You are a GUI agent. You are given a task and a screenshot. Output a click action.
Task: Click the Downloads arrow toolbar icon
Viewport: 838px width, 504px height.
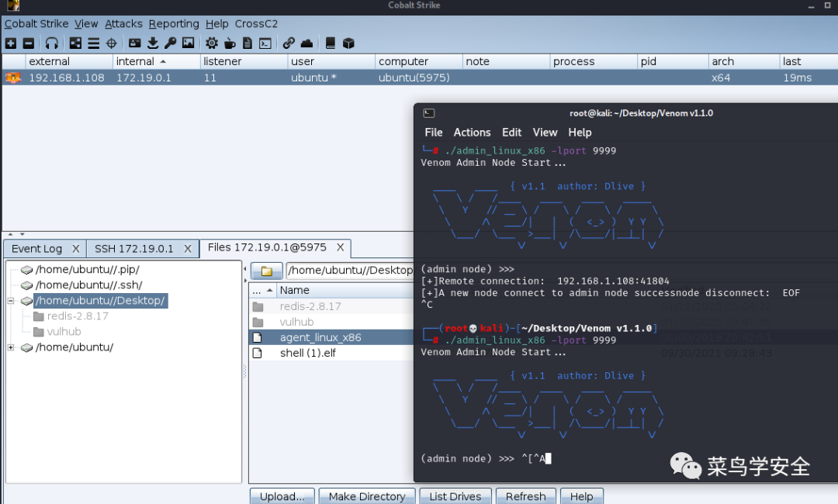(x=153, y=43)
